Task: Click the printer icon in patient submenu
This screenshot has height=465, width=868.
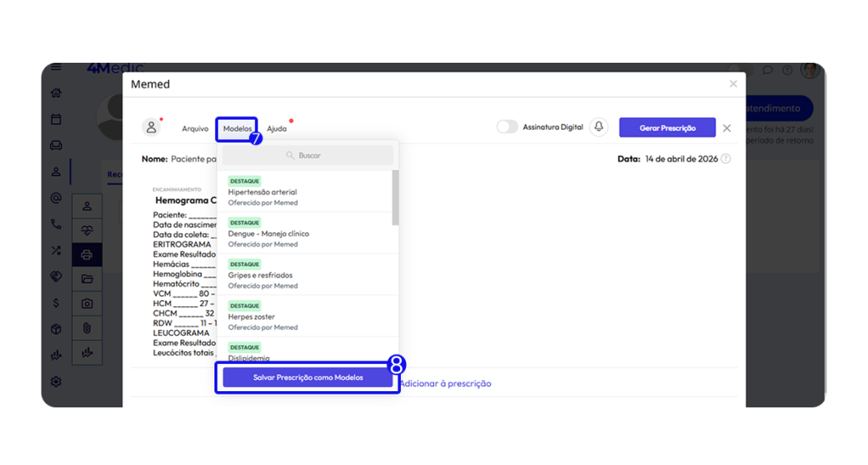Action: [x=86, y=254]
